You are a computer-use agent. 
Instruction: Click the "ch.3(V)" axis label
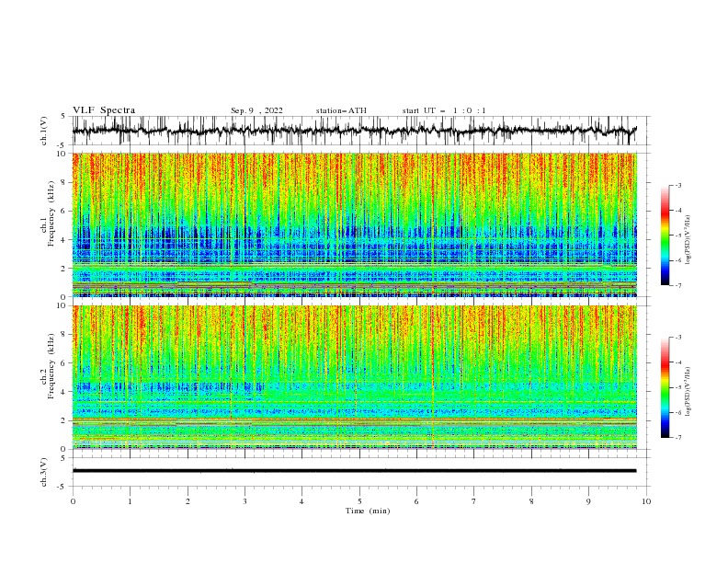pyautogui.click(x=44, y=472)
